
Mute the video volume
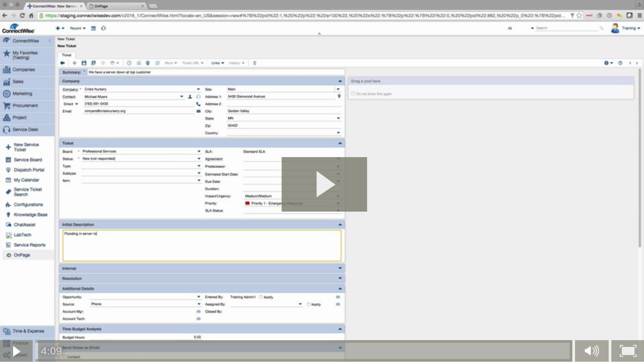[592, 351]
